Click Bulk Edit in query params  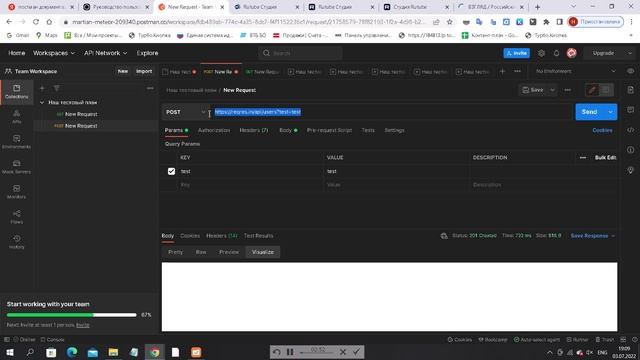(x=605, y=158)
